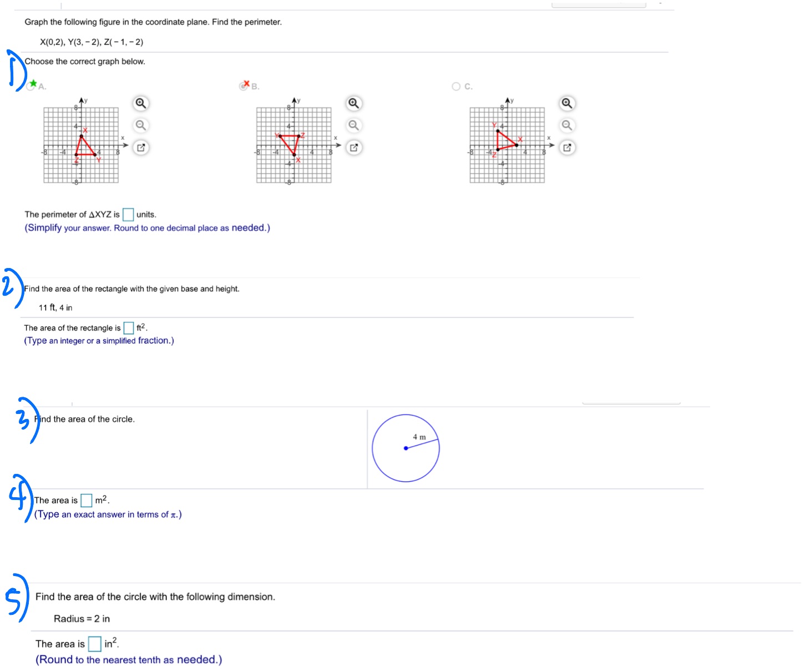Open graph C in an enlarged view
Screen dimensions: 810x672
pos(566,148)
